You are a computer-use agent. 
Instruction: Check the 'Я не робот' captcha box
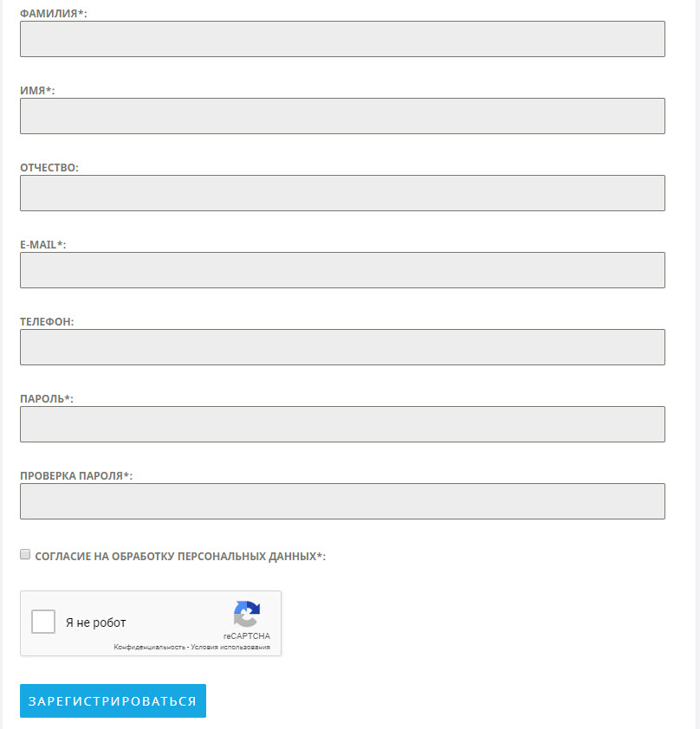pyautogui.click(x=43, y=622)
